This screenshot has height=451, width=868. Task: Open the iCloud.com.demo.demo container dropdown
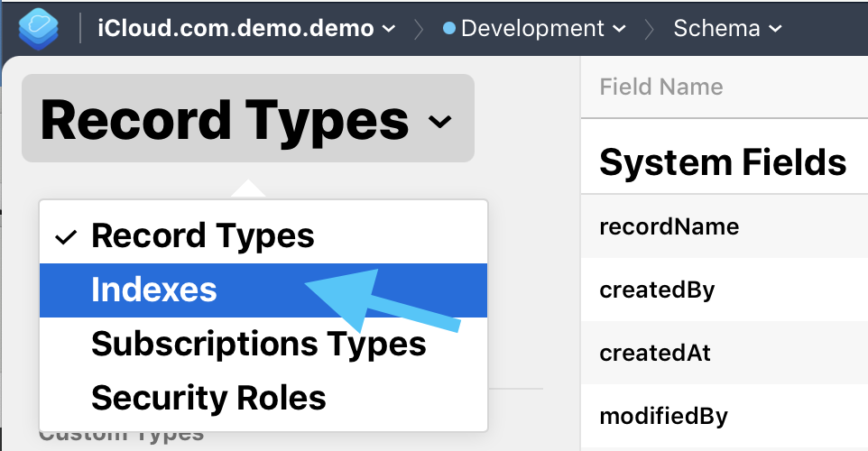click(246, 28)
